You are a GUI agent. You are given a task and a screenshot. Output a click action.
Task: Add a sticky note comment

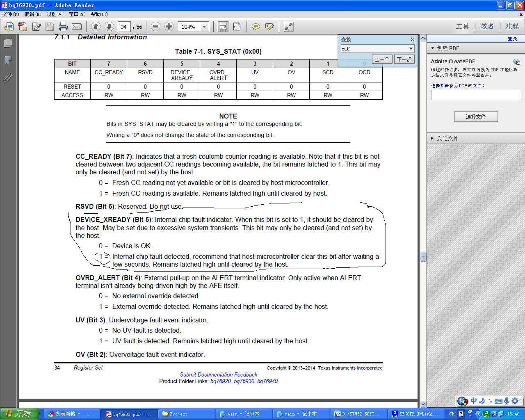coord(256,27)
